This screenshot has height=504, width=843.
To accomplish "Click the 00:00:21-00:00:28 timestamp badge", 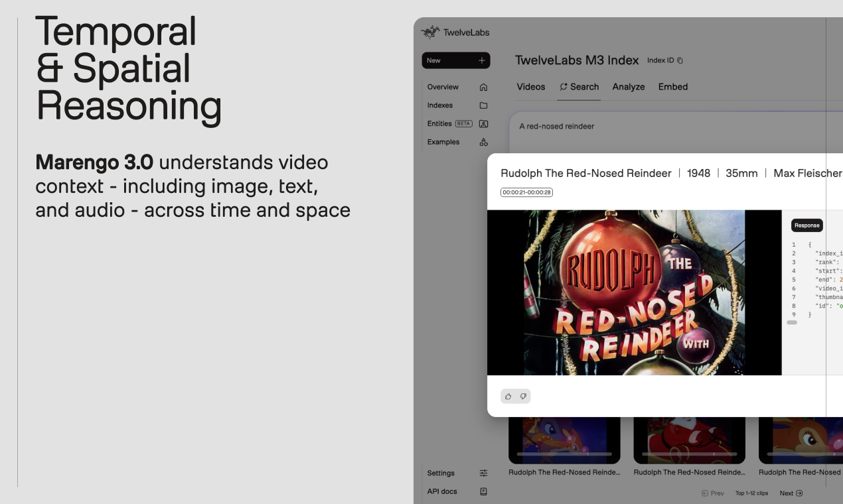I will [527, 192].
